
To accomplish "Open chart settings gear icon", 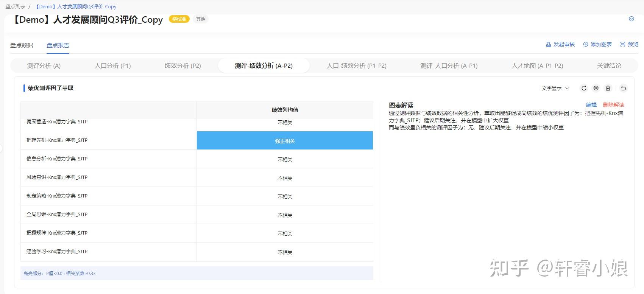I will pyautogui.click(x=596, y=88).
